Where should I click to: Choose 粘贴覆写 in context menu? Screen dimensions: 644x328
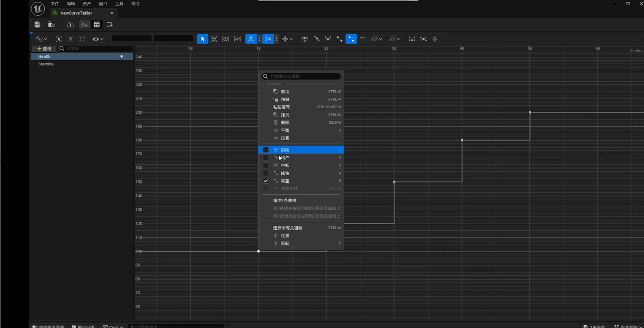click(301, 107)
